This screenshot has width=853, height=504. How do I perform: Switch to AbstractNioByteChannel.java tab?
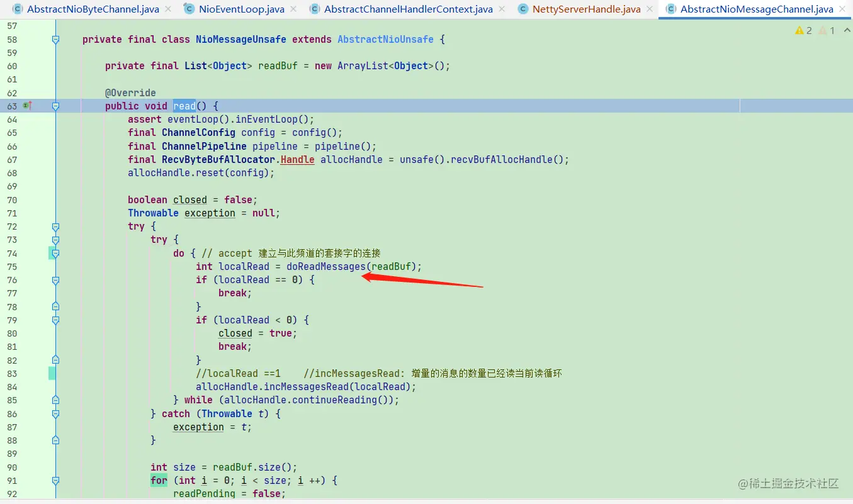[x=93, y=9]
